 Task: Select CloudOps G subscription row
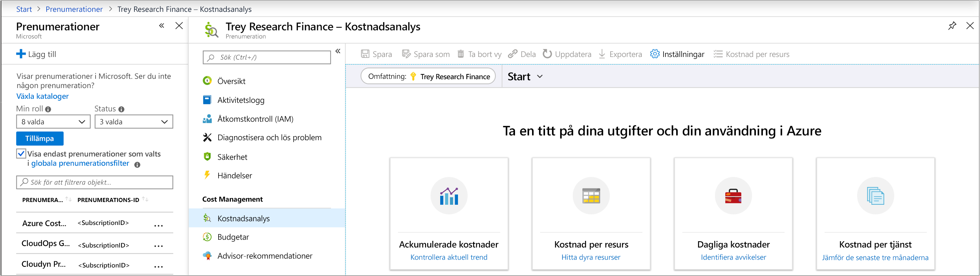[95, 243]
